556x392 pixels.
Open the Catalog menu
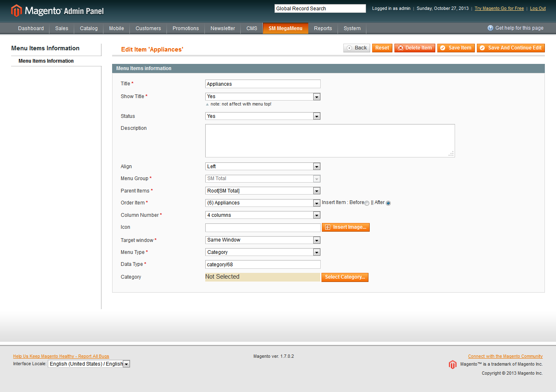pos(89,28)
